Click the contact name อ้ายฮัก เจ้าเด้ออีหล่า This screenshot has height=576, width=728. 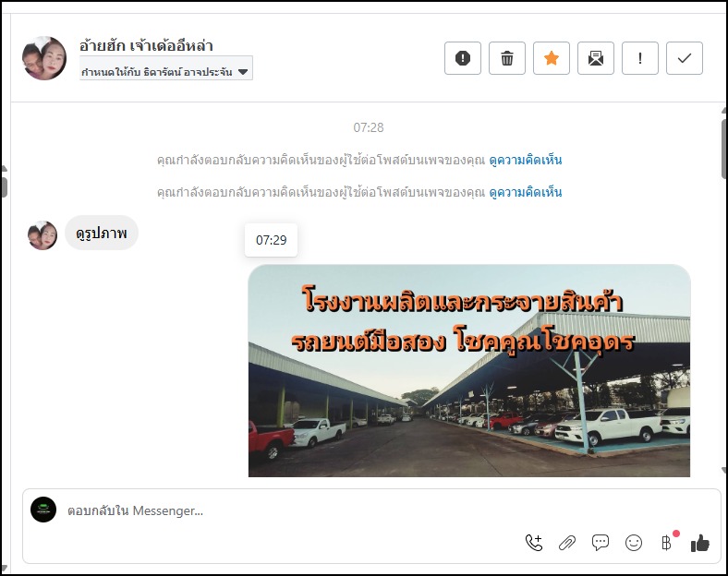tap(146, 45)
